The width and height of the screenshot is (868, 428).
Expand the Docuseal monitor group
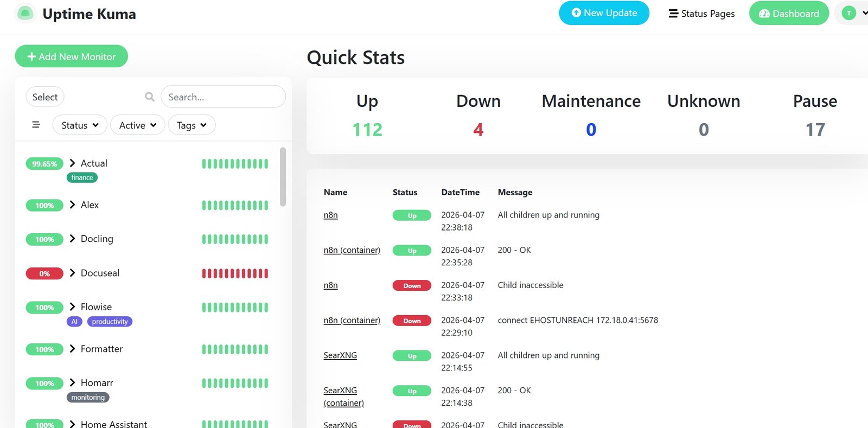(72, 273)
